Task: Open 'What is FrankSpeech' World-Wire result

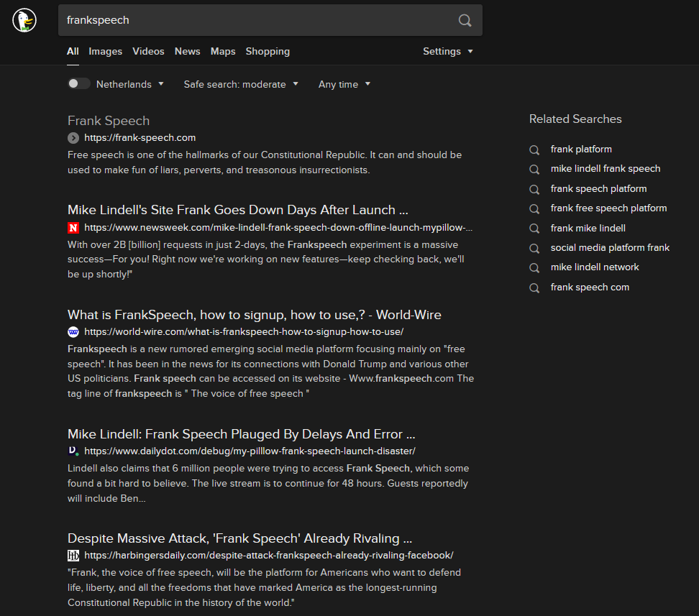Action: click(x=255, y=315)
